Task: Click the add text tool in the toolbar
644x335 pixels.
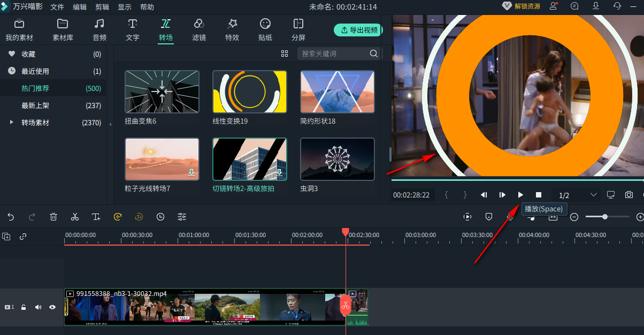Action: point(96,217)
